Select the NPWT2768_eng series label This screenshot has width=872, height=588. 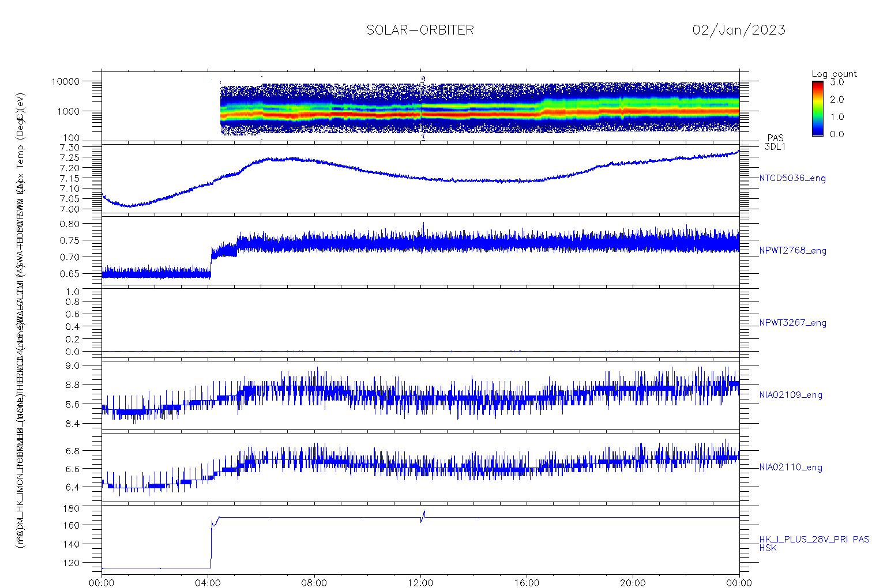point(792,251)
